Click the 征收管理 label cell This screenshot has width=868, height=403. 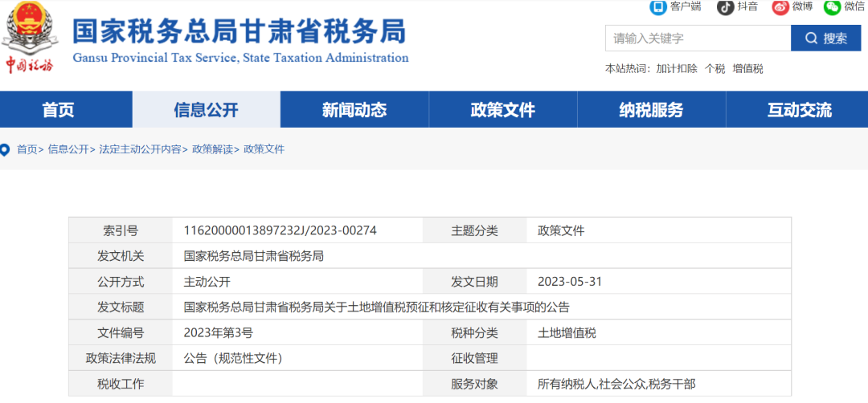[474, 358]
